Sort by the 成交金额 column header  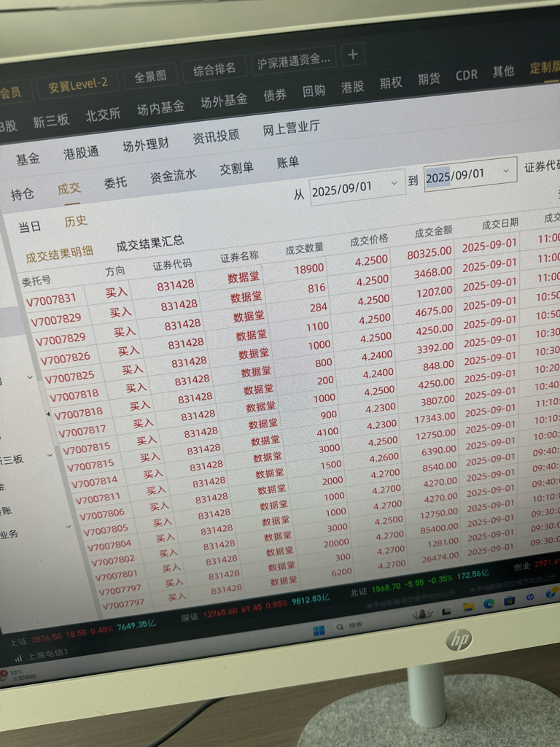click(433, 232)
